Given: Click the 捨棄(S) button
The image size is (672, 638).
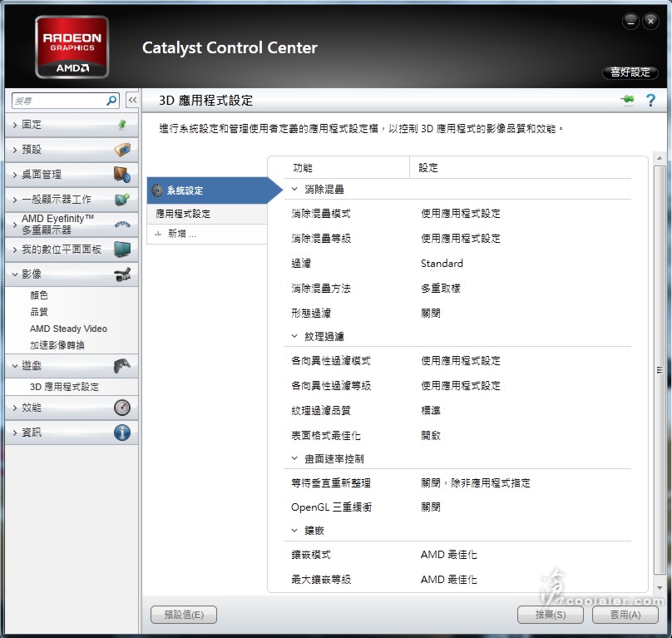Looking at the screenshot, I should 551,615.
